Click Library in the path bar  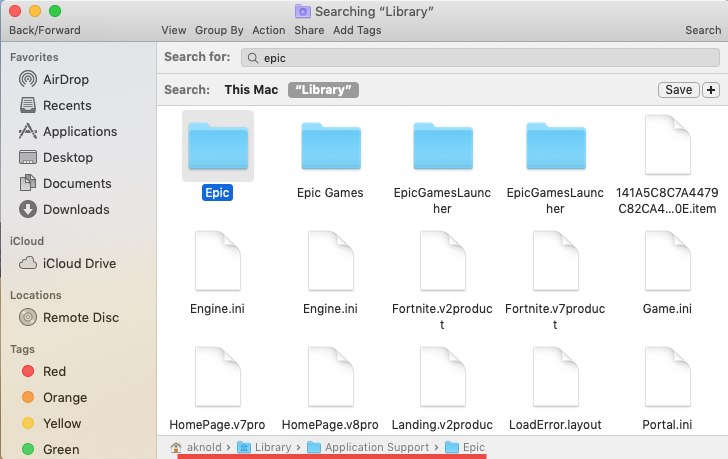pyautogui.click(x=264, y=447)
